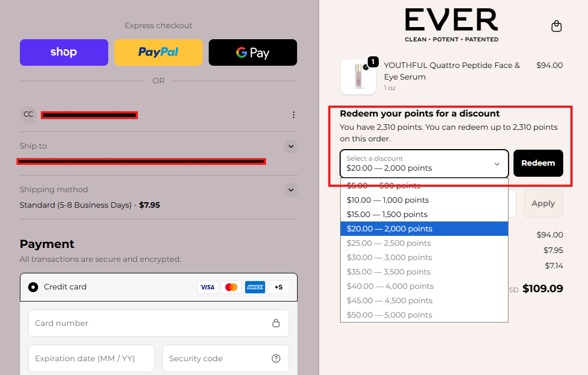Expand the Ship to section
The height and width of the screenshot is (375, 588).
[291, 146]
